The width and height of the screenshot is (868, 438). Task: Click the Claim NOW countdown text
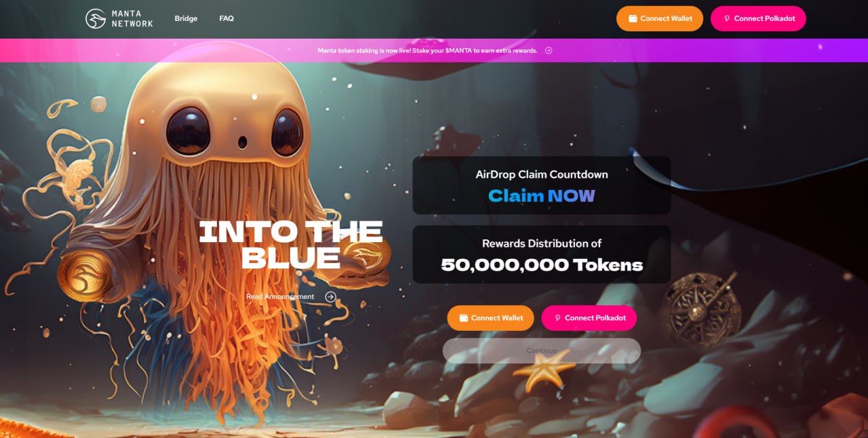coord(542,196)
